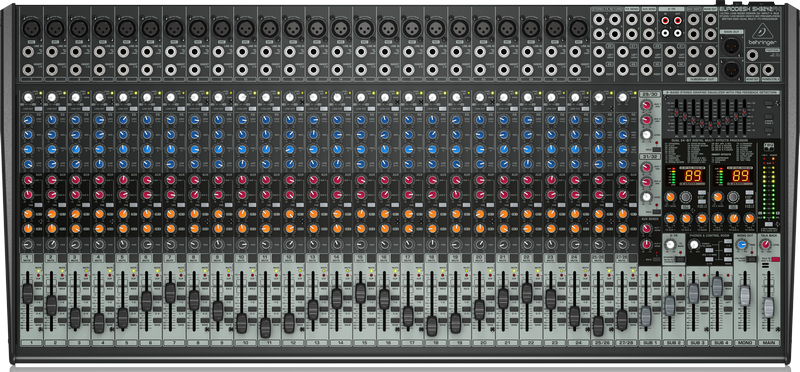The image size is (800, 372).
Task: Click the channel 2 line in jack
Action: [x=52, y=51]
